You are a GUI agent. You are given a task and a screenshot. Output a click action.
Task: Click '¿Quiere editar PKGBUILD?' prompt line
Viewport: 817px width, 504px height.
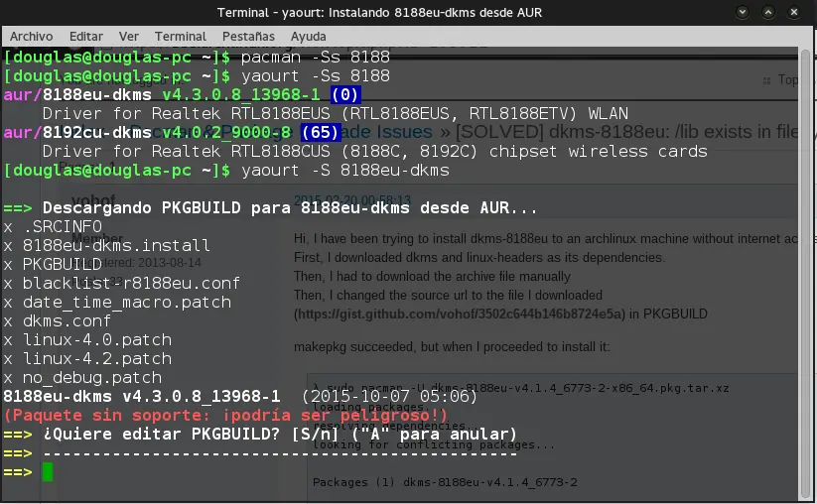click(259, 435)
